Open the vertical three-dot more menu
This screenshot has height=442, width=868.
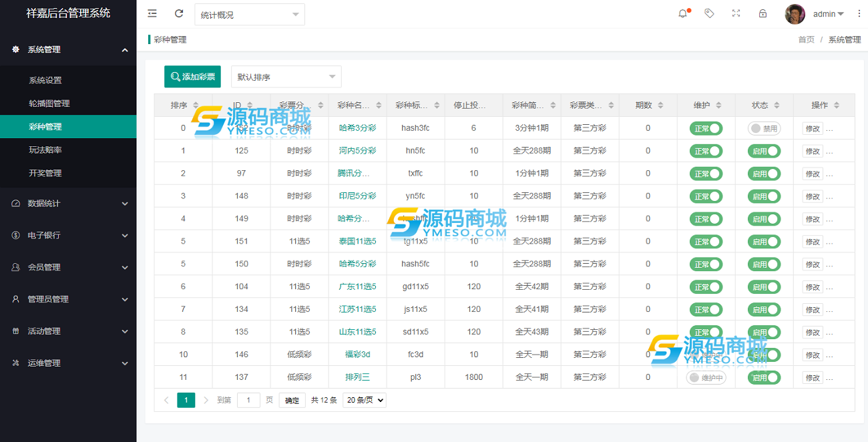[859, 13]
